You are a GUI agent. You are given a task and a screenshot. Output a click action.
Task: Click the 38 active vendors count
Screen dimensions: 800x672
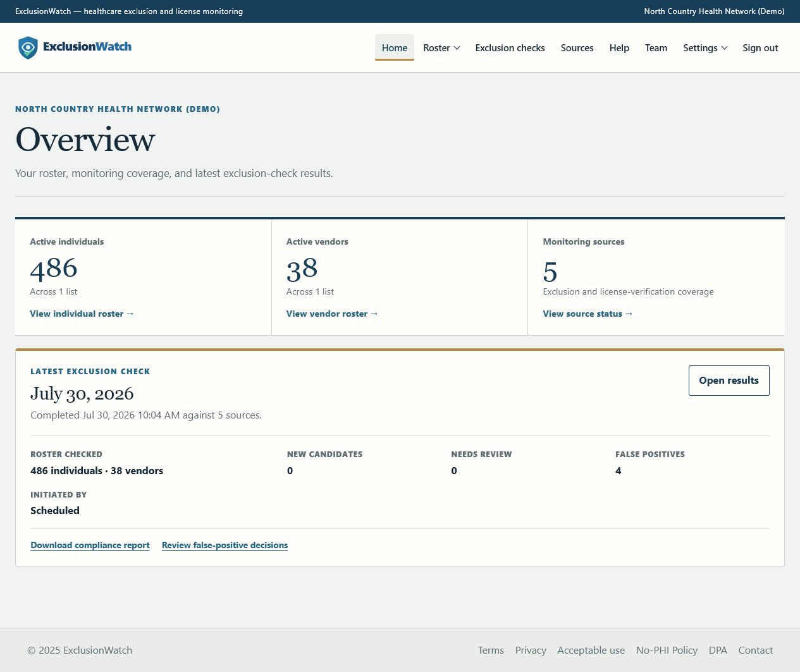[x=302, y=269]
